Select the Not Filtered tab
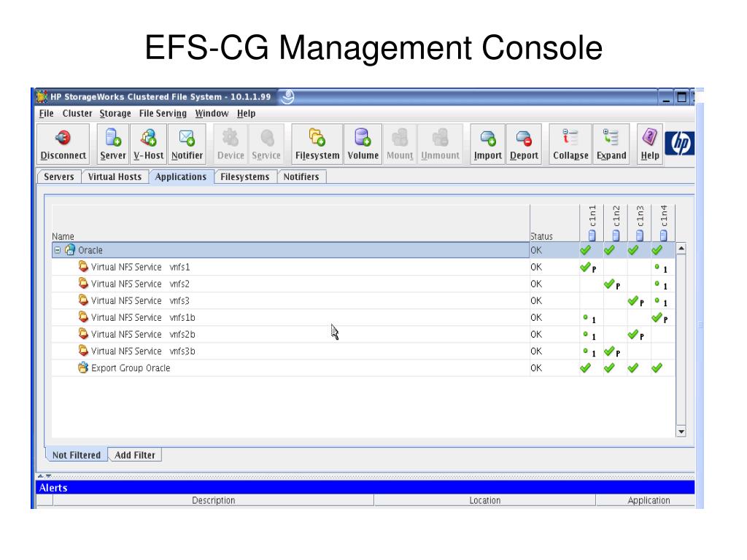Image resolution: width=747 pixels, height=560 pixels. coord(77,455)
